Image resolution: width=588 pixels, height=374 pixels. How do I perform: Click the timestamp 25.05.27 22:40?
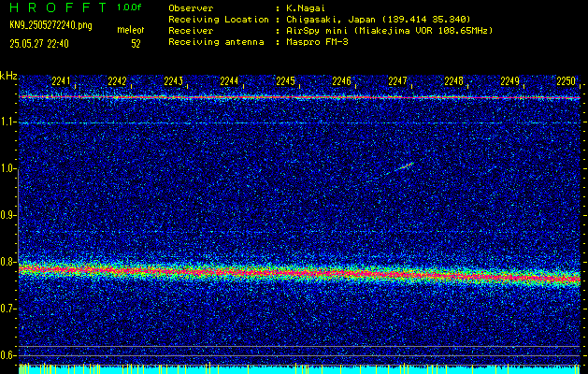(39, 44)
